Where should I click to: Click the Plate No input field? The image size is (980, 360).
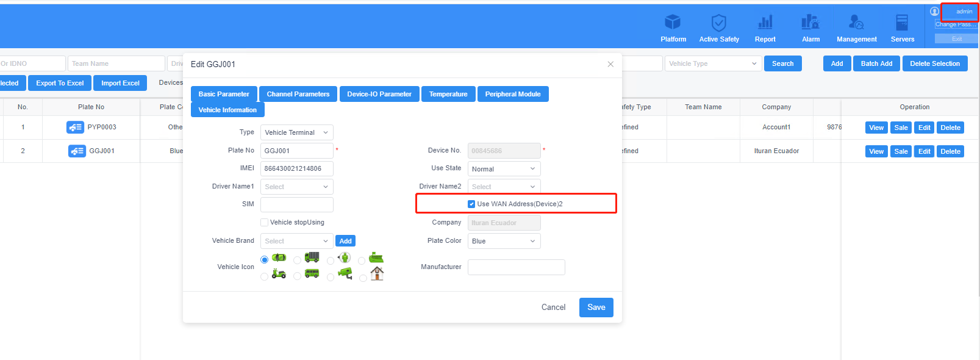pos(297,151)
